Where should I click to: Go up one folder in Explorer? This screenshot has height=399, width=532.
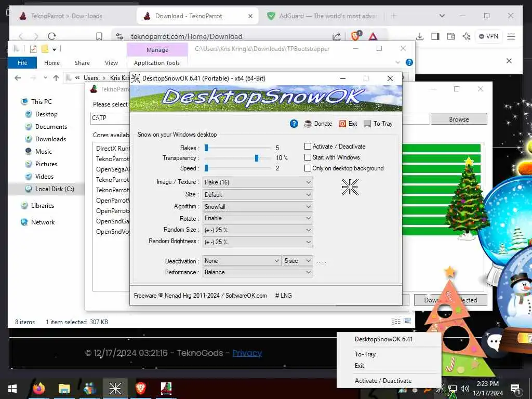[56, 78]
